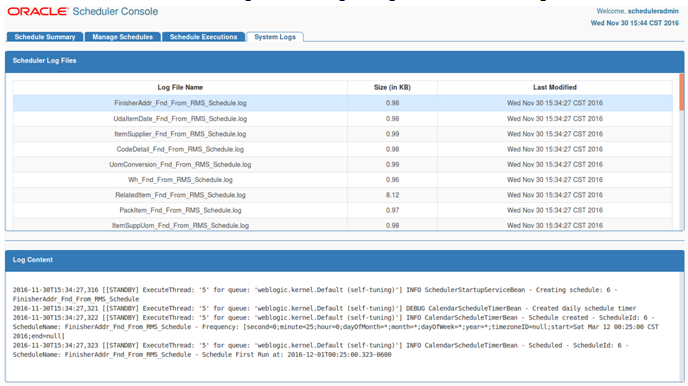This screenshot has width=688, height=386.
Task: Select RelatedItem_Fnd_From_RMS_Schedule.log file
Action: [x=180, y=195]
